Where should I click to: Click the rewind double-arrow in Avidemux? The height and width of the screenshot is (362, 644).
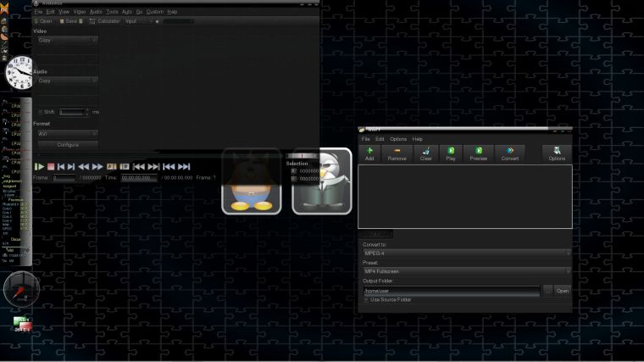(x=83, y=166)
